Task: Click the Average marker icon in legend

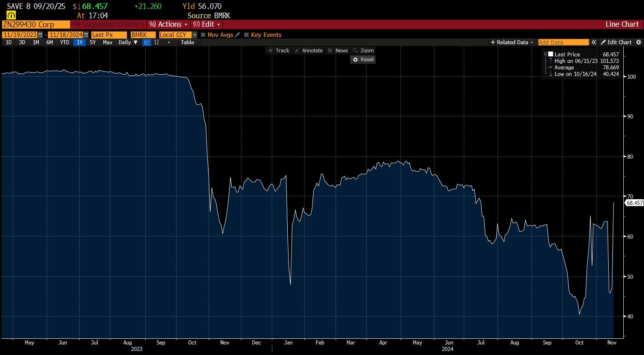Action: (x=551, y=67)
